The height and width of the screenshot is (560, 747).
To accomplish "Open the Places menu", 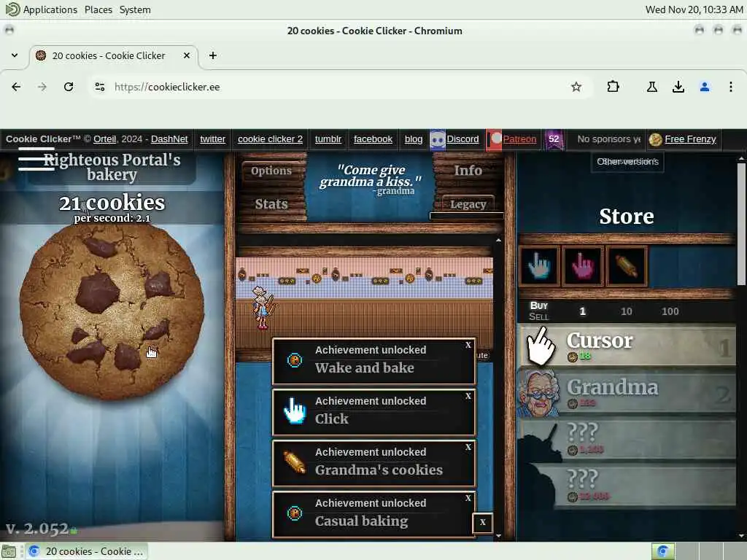I will point(98,9).
